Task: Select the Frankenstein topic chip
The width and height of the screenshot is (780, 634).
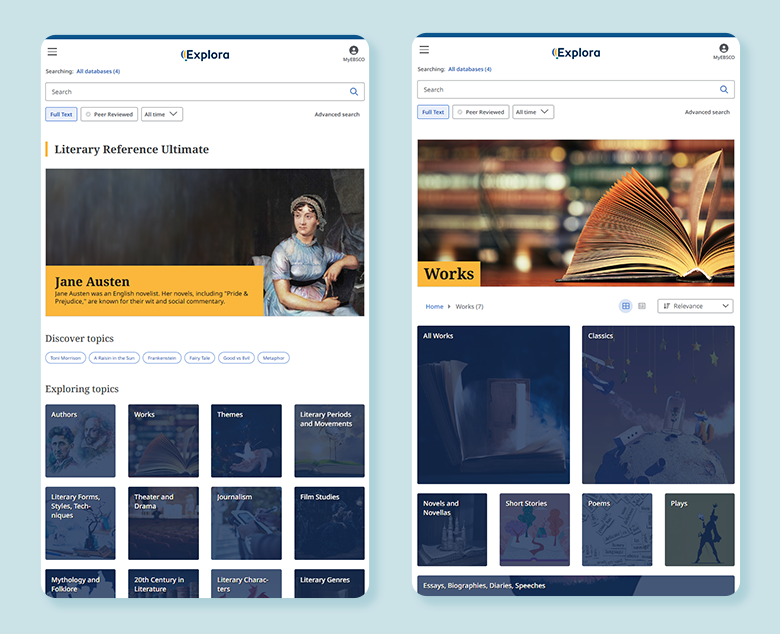Action: [161, 357]
